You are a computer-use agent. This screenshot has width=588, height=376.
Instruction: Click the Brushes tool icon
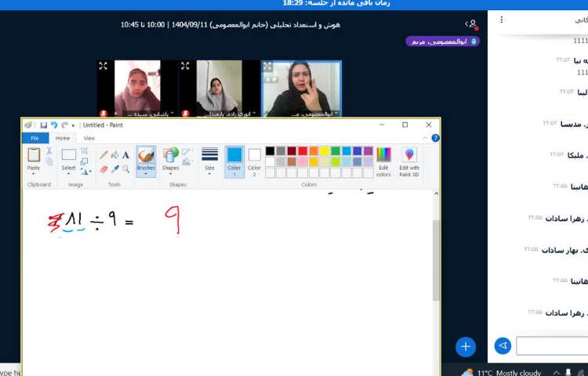(x=146, y=155)
